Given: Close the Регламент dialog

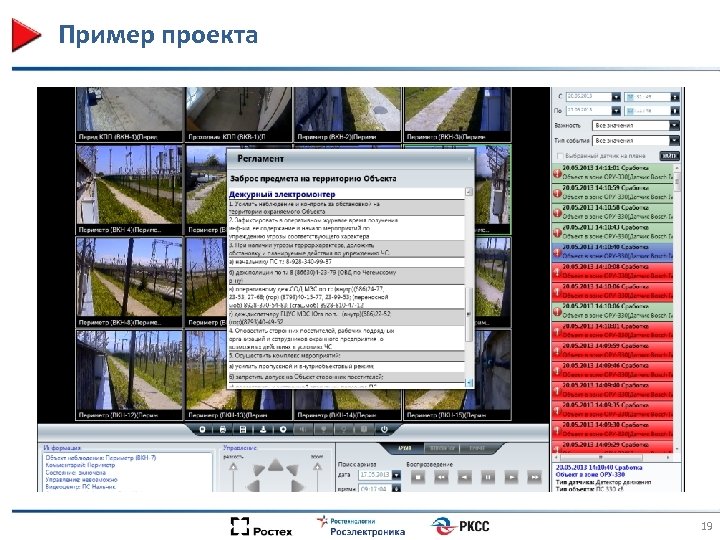Looking at the screenshot, I should pyautogui.click(x=469, y=158).
